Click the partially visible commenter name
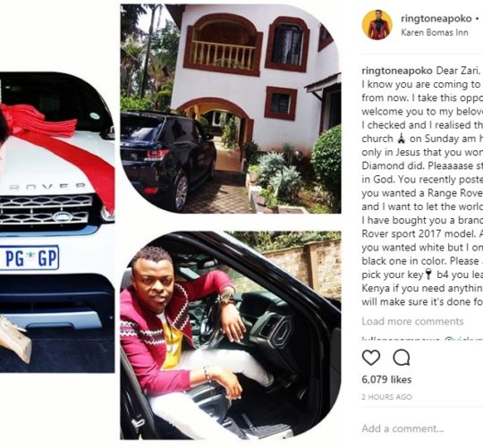Image resolution: width=483 pixels, height=448 pixels. tap(422, 340)
